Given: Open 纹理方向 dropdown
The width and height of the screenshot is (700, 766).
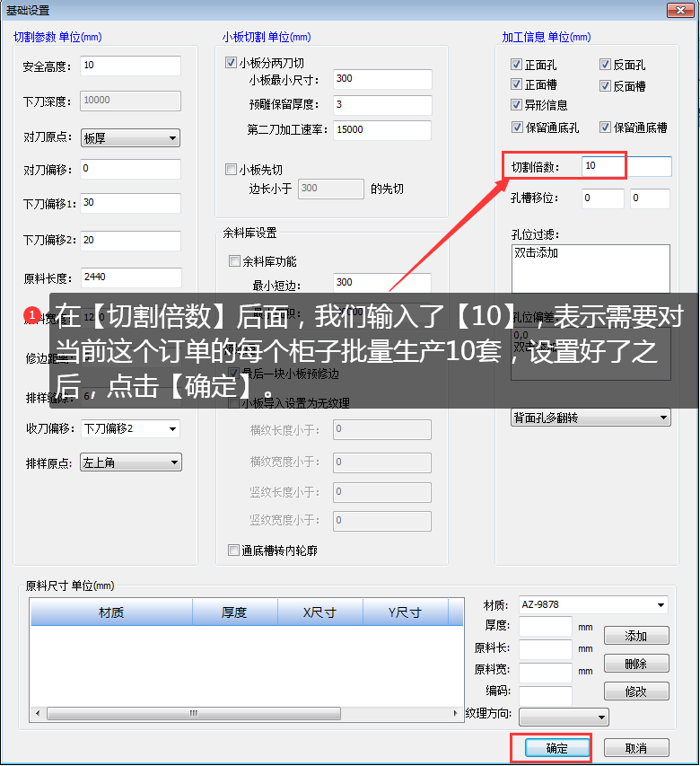Looking at the screenshot, I should (564, 717).
